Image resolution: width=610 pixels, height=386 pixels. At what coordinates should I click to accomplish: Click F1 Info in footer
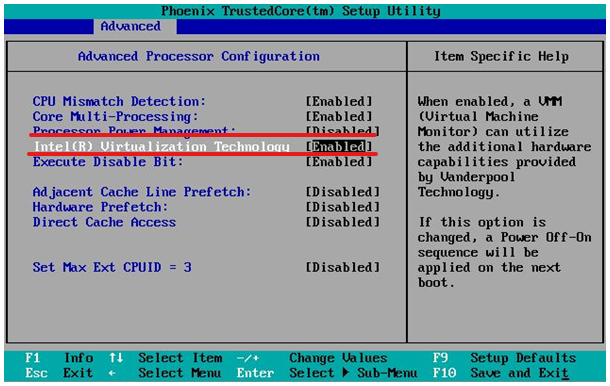tap(59, 358)
